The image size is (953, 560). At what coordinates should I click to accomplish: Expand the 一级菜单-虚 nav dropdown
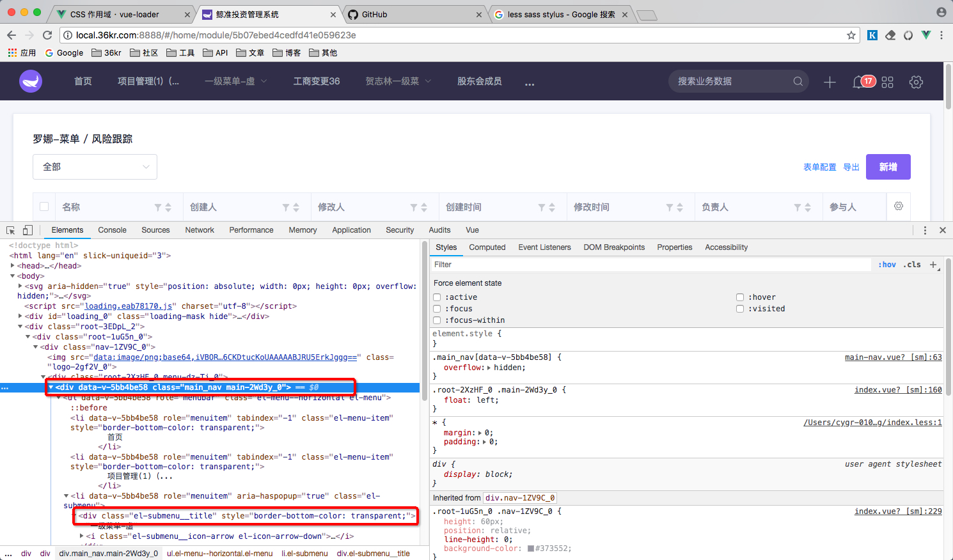[x=236, y=81]
